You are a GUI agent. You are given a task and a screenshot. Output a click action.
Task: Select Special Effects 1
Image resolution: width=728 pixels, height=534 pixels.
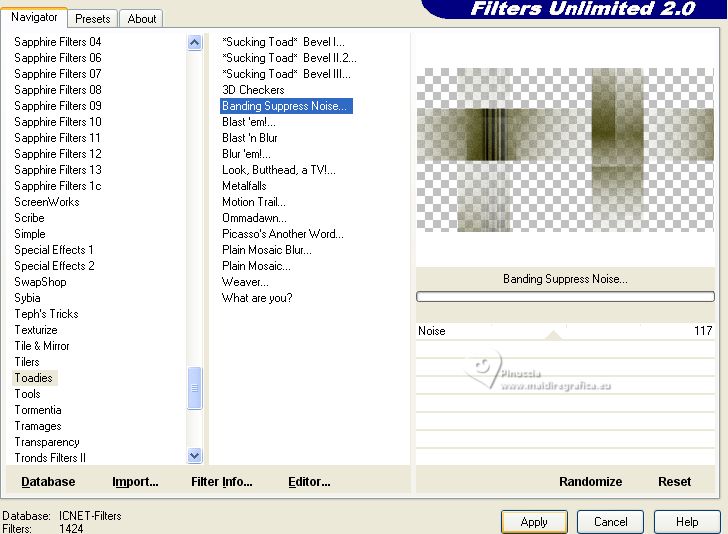coord(54,250)
